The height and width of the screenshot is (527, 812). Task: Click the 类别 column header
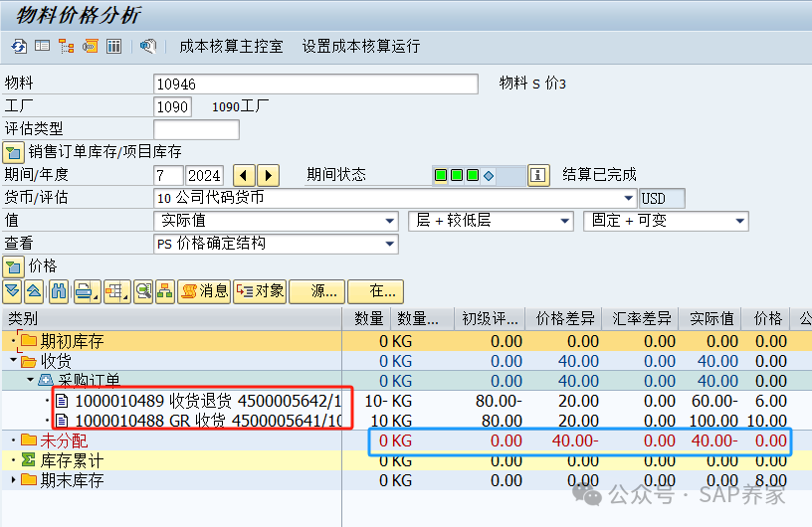pyautogui.click(x=171, y=319)
